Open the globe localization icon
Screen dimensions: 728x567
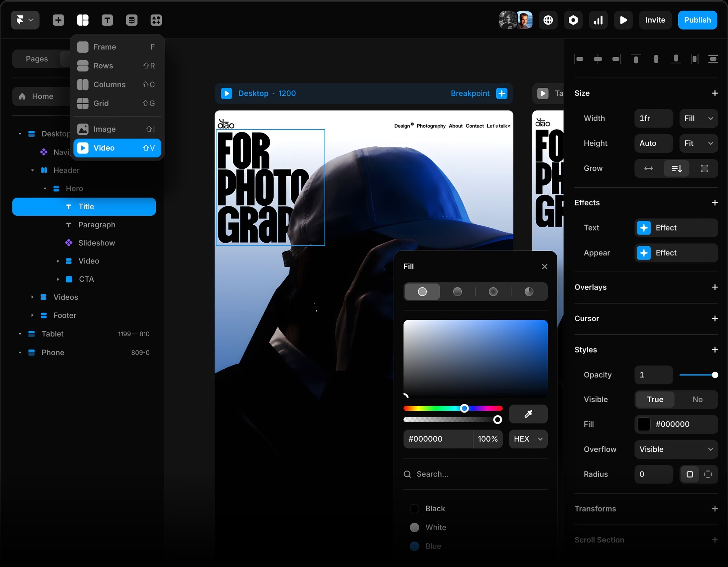pyautogui.click(x=548, y=20)
